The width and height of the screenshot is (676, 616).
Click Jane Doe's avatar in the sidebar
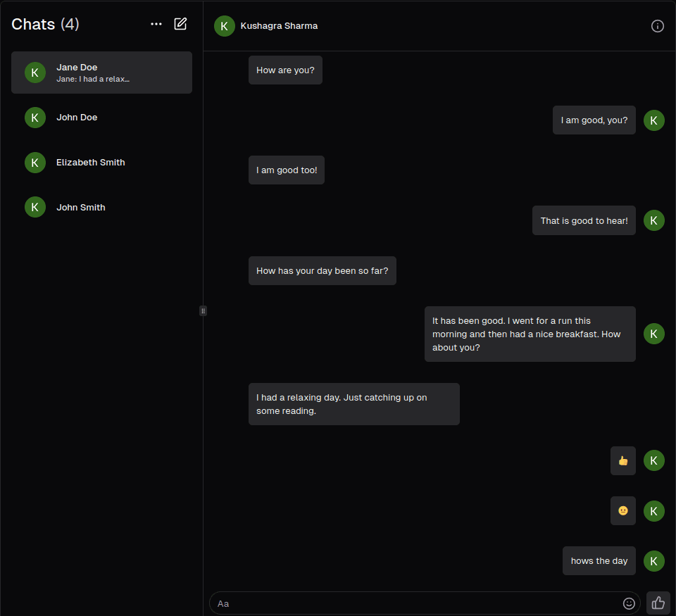[35, 73]
